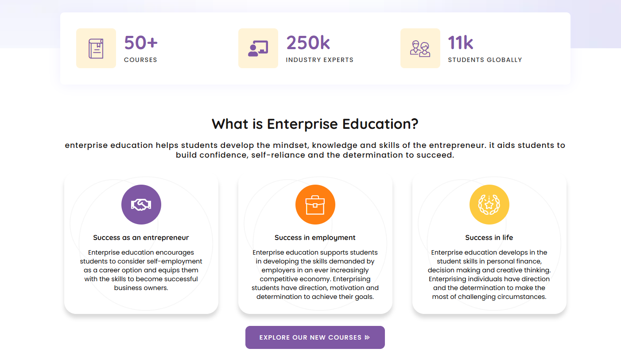Click the 250k statistic figure
This screenshot has width=621, height=364.
pyautogui.click(x=308, y=43)
